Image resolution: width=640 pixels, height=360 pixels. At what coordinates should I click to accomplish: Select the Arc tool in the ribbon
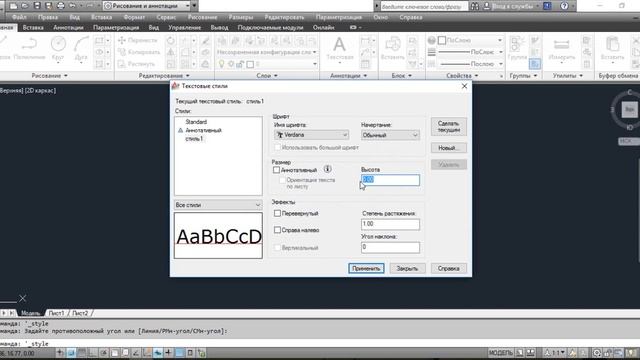point(81,48)
